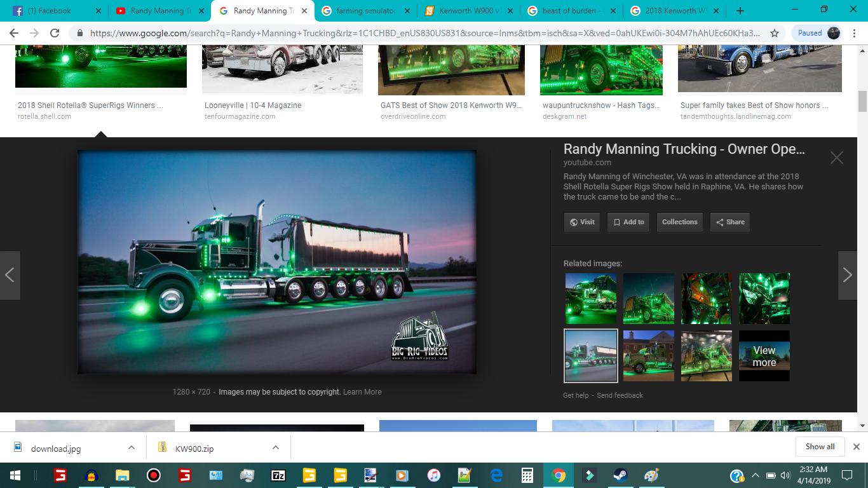The image size is (868, 488).
Task: Click the address bar URL field
Action: pyautogui.click(x=419, y=34)
